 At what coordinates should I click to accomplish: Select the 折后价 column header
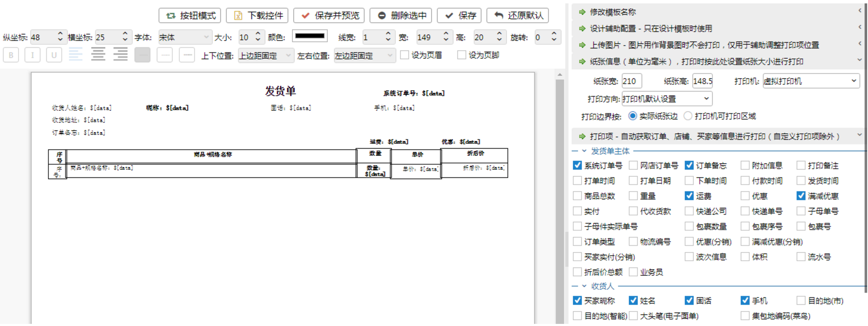click(x=475, y=153)
